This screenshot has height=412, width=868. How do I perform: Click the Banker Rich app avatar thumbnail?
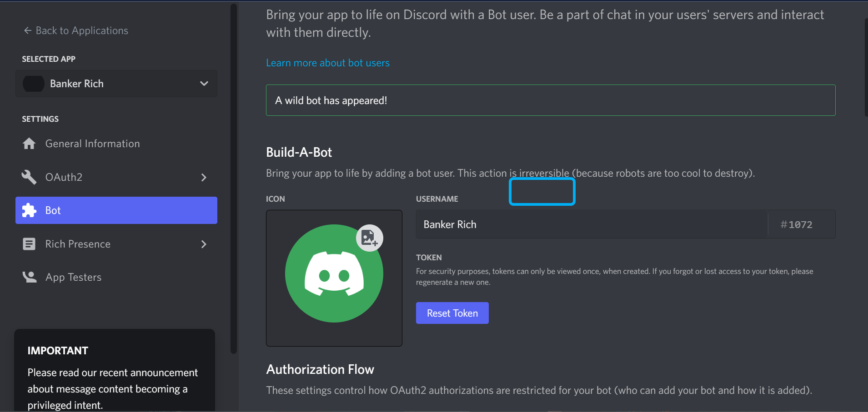(34, 84)
